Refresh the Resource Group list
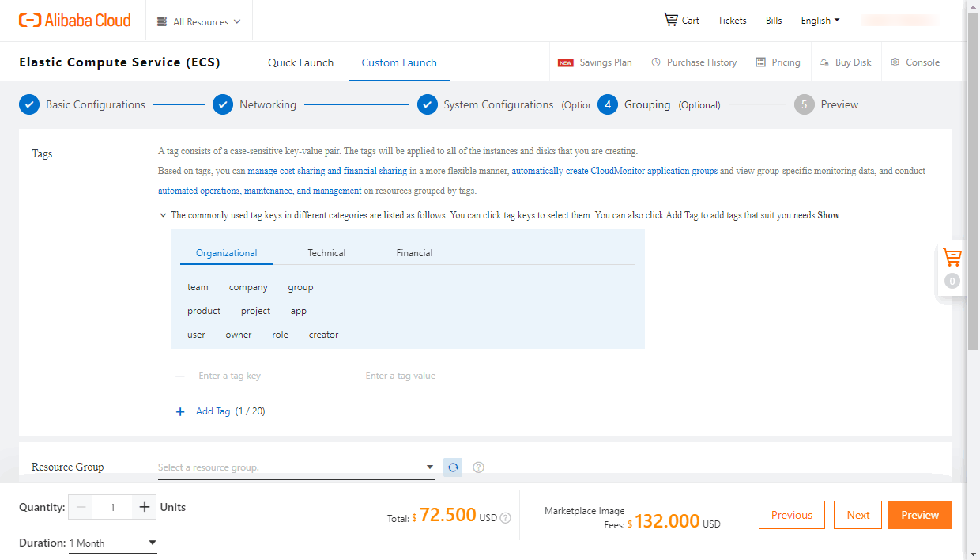Screen dimensions: 980x560 click(453, 467)
